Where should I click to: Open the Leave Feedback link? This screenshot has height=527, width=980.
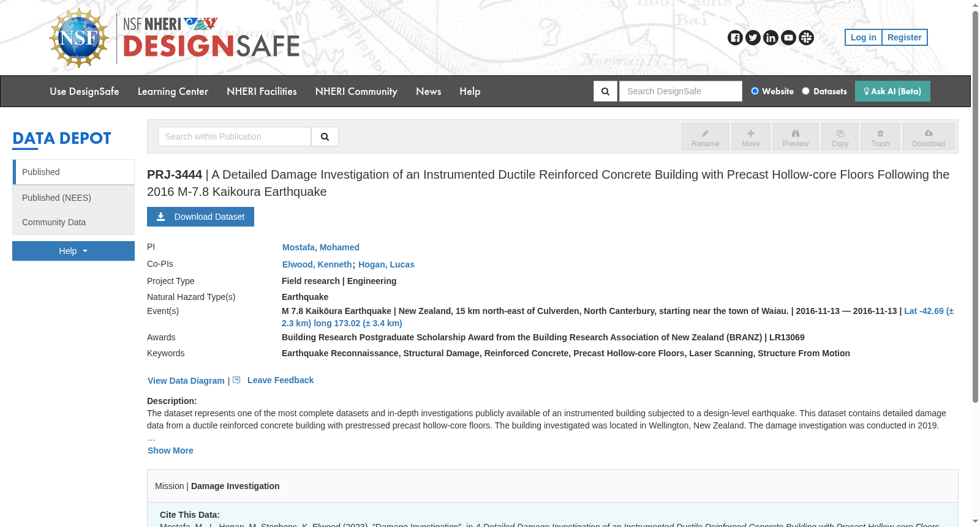pyautogui.click(x=281, y=380)
